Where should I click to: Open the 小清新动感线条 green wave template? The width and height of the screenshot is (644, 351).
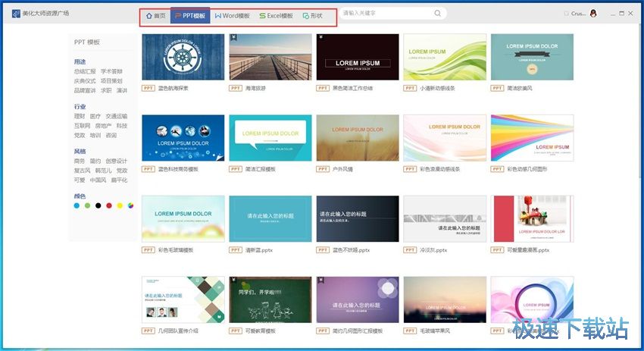[445, 57]
